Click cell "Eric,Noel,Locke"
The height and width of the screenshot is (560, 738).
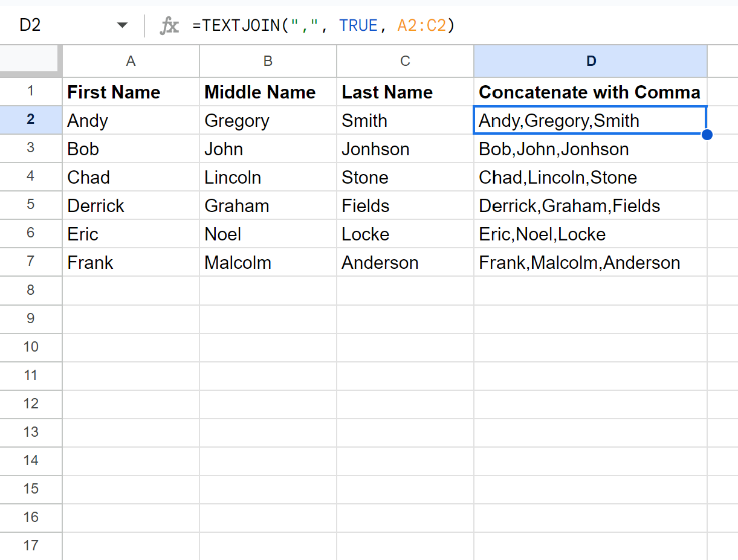[x=591, y=234]
